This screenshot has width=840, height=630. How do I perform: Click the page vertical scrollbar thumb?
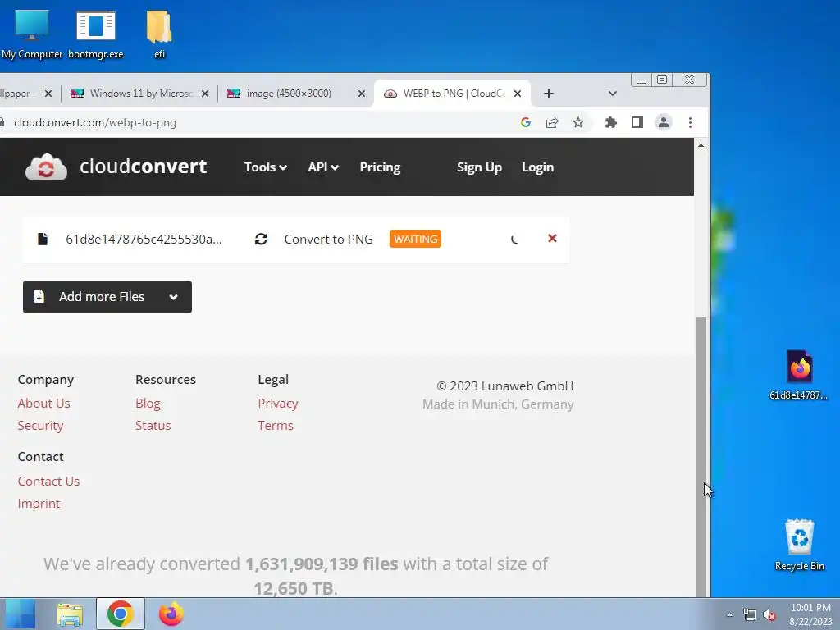(x=701, y=456)
